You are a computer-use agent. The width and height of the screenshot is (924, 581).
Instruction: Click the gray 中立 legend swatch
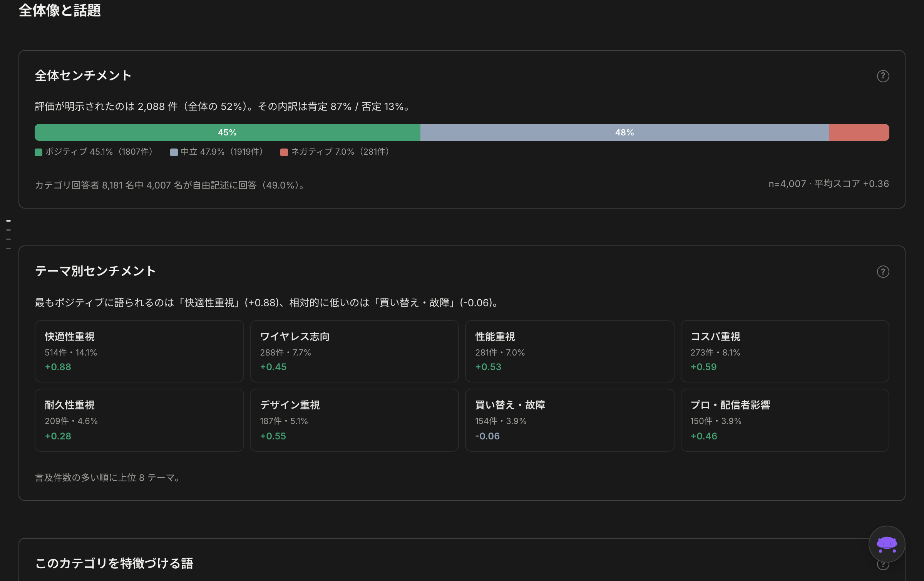coord(174,152)
